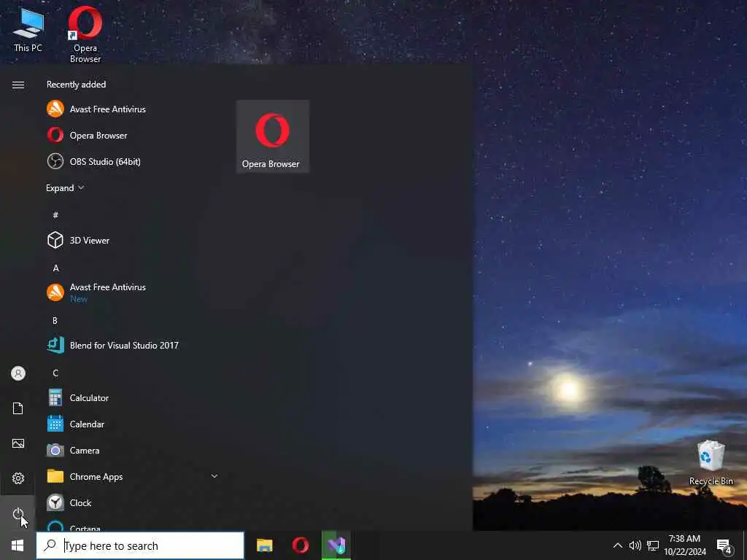The image size is (747, 560).
Task: Expand the Recently added list
Action: (x=65, y=188)
